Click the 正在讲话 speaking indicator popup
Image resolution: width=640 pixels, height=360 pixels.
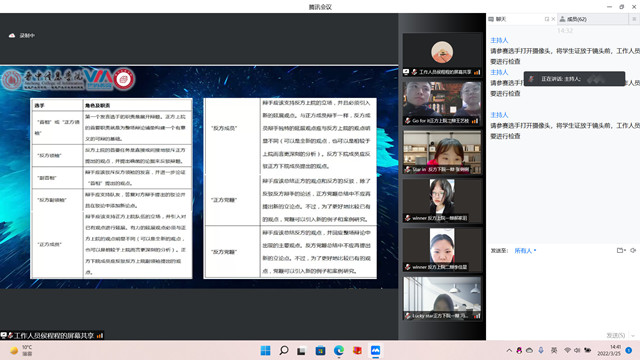point(574,79)
